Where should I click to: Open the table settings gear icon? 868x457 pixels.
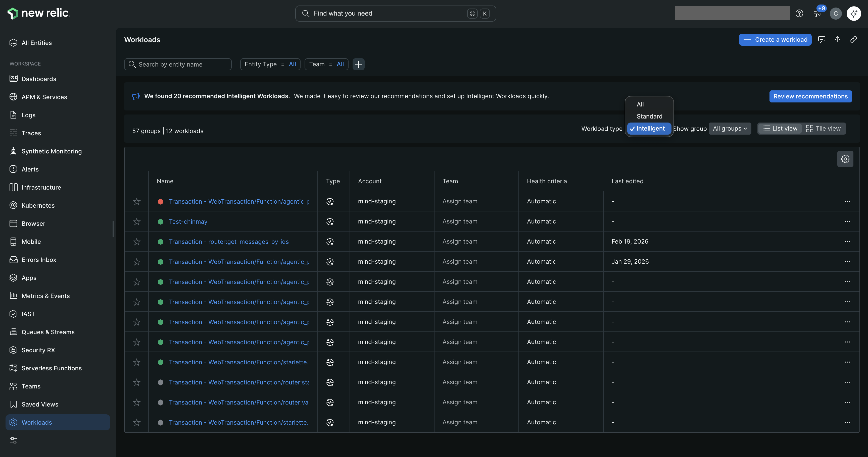coord(845,159)
